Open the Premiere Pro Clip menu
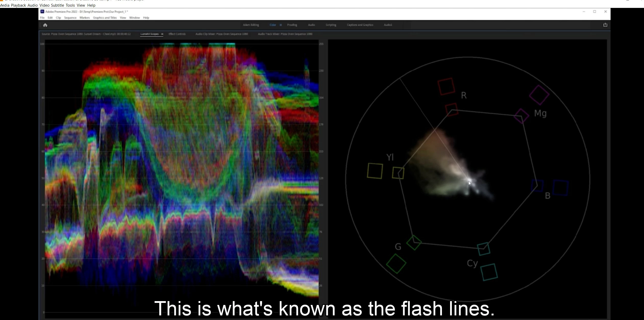The width and height of the screenshot is (644, 320). pyautogui.click(x=58, y=18)
